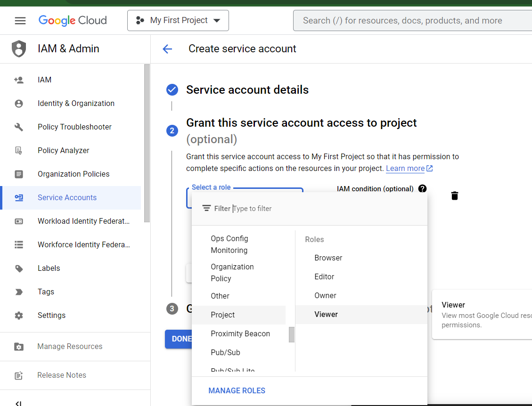Choose the Viewer role
532x406 pixels.
point(326,314)
